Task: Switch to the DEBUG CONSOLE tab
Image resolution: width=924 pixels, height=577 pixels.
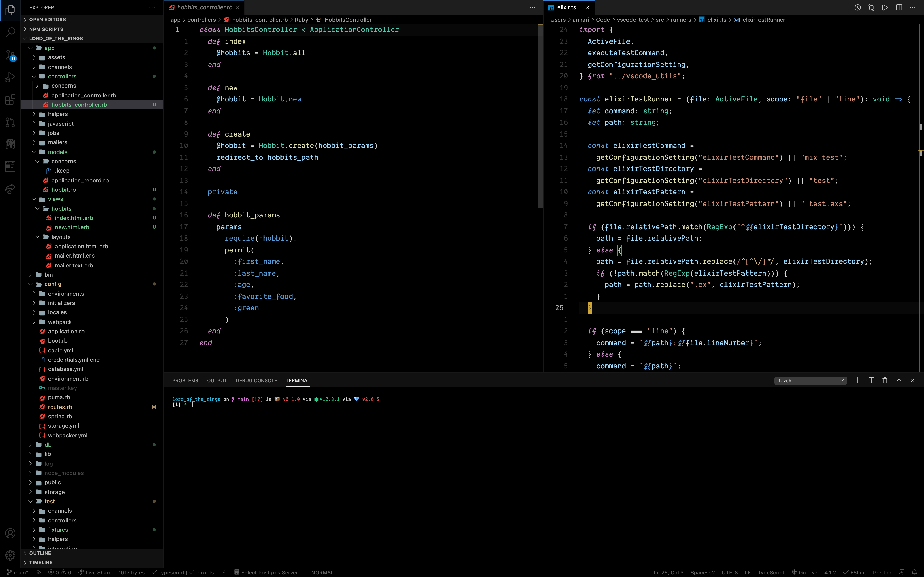Action: click(x=256, y=380)
